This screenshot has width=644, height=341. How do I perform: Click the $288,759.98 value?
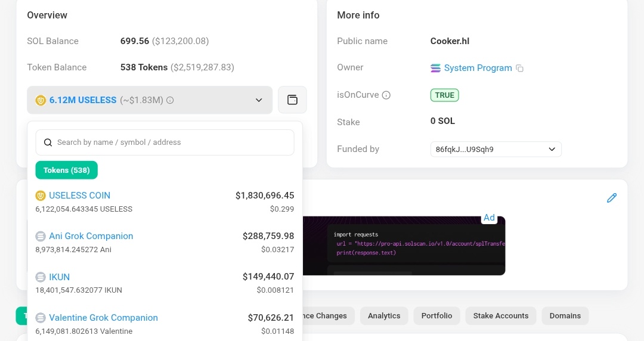(268, 236)
